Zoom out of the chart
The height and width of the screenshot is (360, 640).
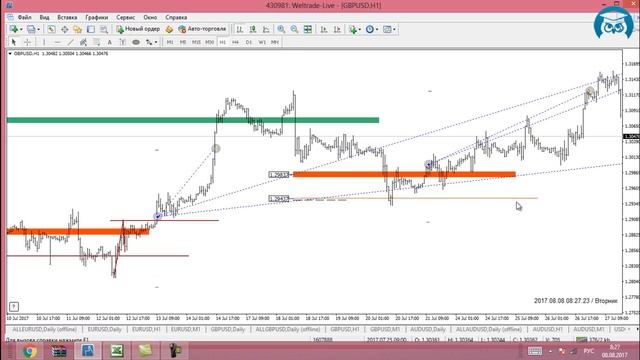click(x=294, y=29)
